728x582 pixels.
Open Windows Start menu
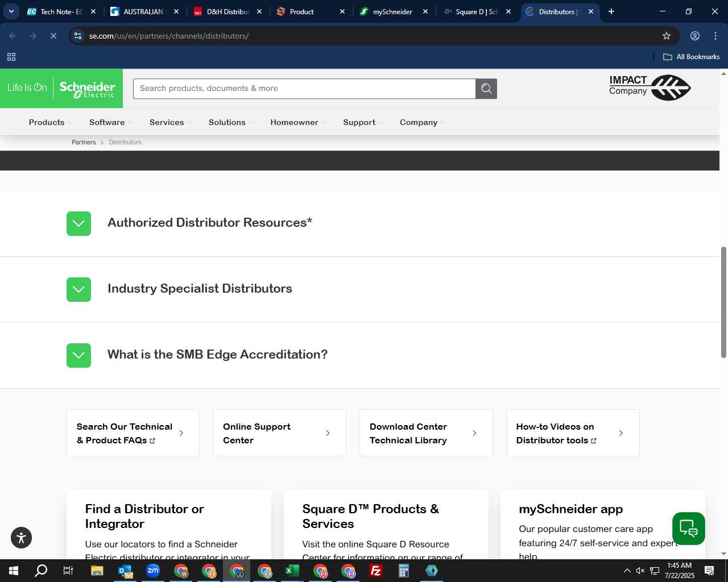tap(14, 571)
